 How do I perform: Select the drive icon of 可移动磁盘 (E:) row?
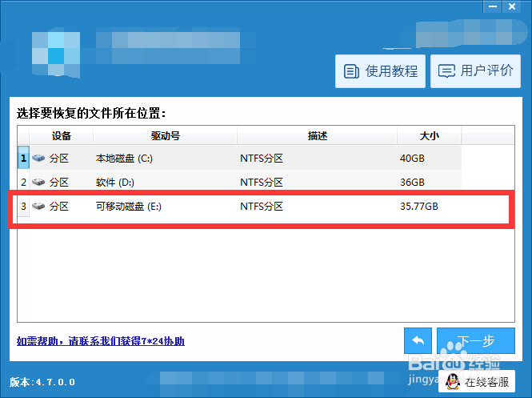38,206
